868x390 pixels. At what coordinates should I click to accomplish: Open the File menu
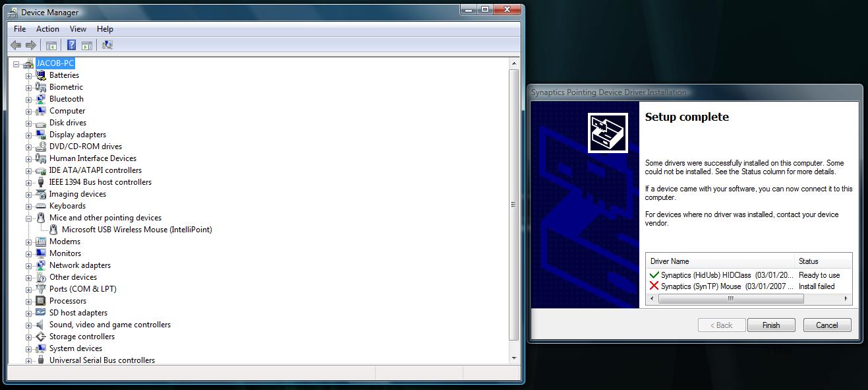point(20,29)
